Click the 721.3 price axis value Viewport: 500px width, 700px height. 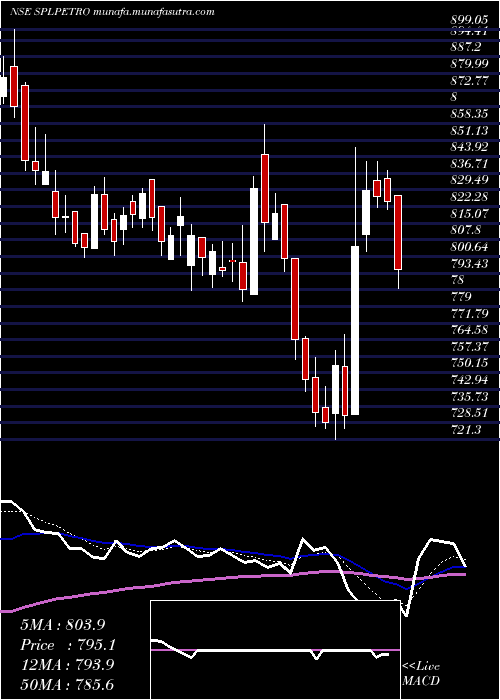466,430
